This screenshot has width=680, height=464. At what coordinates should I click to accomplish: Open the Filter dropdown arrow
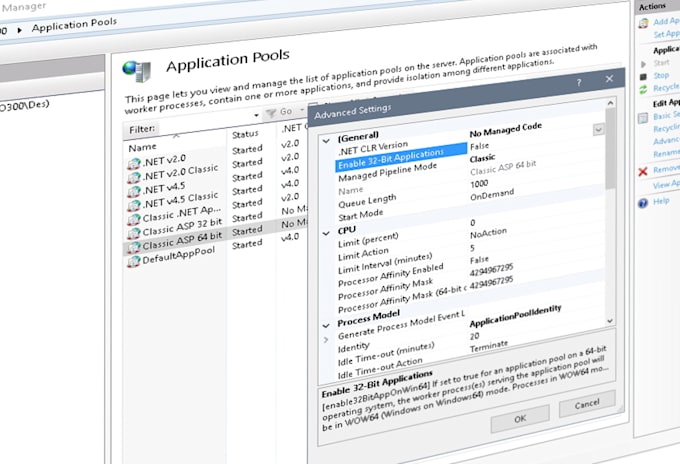(256, 115)
